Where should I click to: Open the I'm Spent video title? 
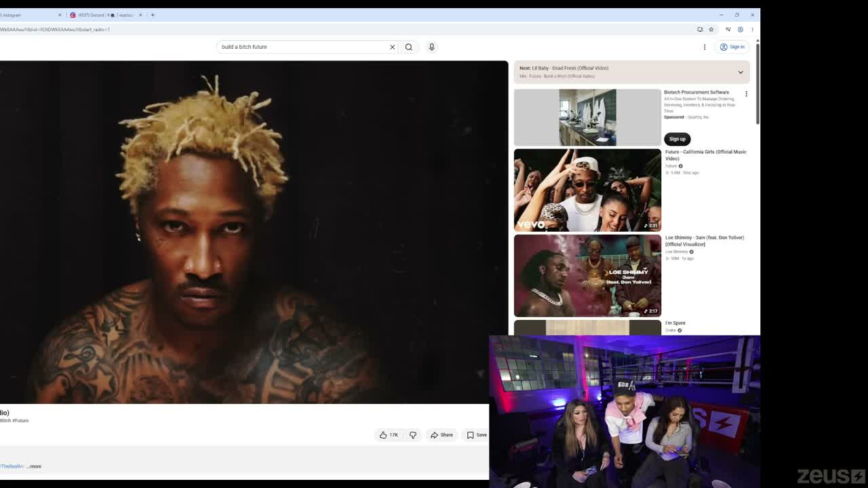(x=675, y=323)
